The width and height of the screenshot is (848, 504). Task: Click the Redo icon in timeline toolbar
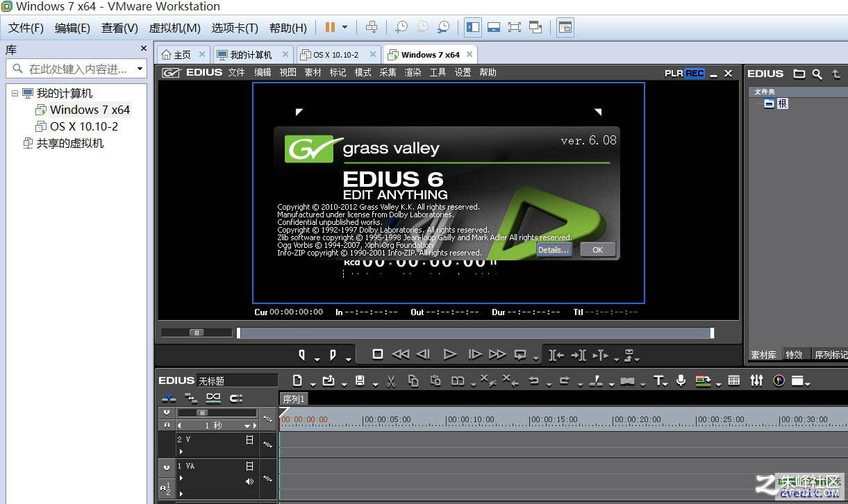(x=564, y=380)
